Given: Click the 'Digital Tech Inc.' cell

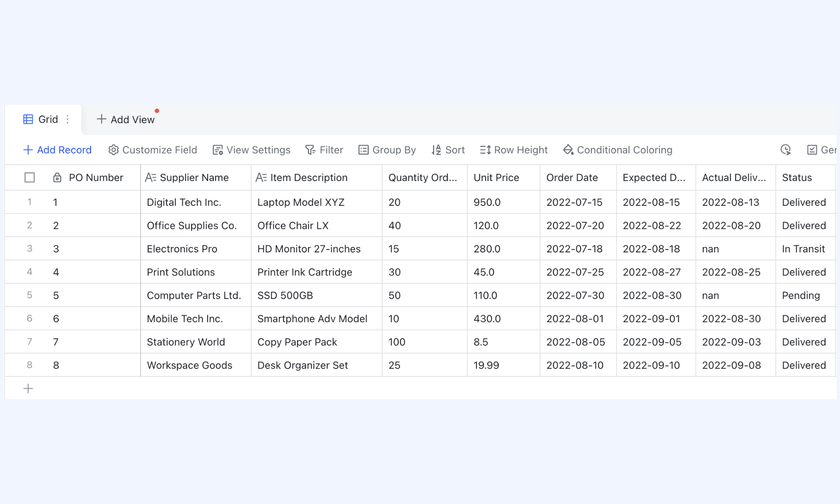Looking at the screenshot, I should 196,202.
